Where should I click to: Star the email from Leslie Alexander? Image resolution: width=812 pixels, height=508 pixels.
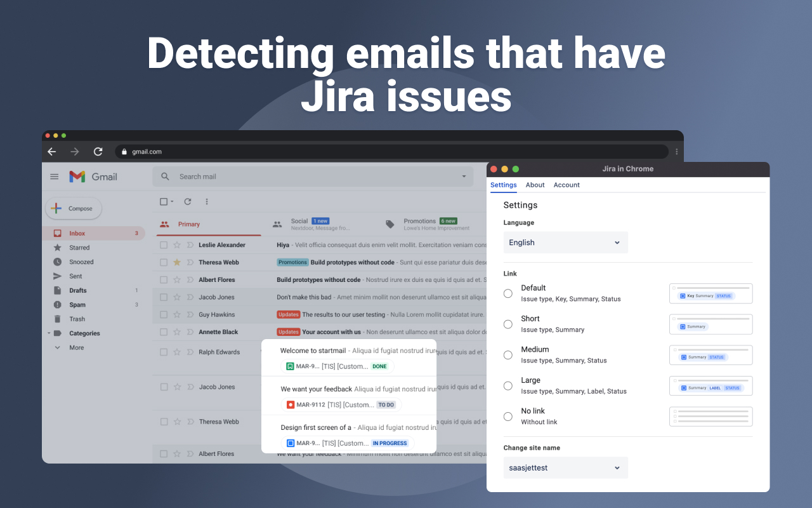pos(177,244)
